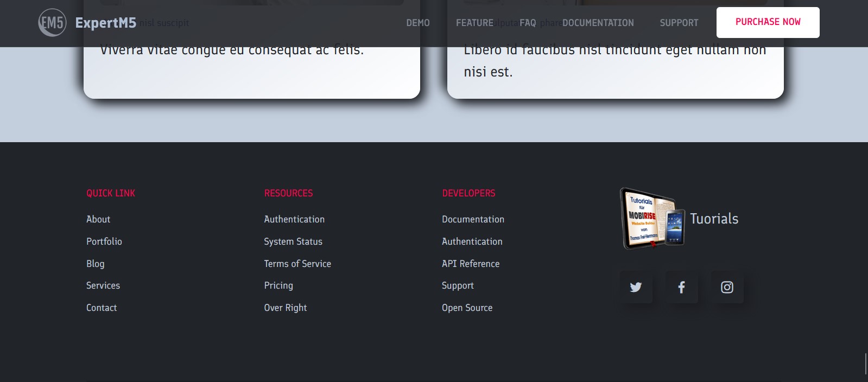Viewport: 868px width, 382px height.
Task: Visit the Portfolio footer link
Action: (104, 241)
